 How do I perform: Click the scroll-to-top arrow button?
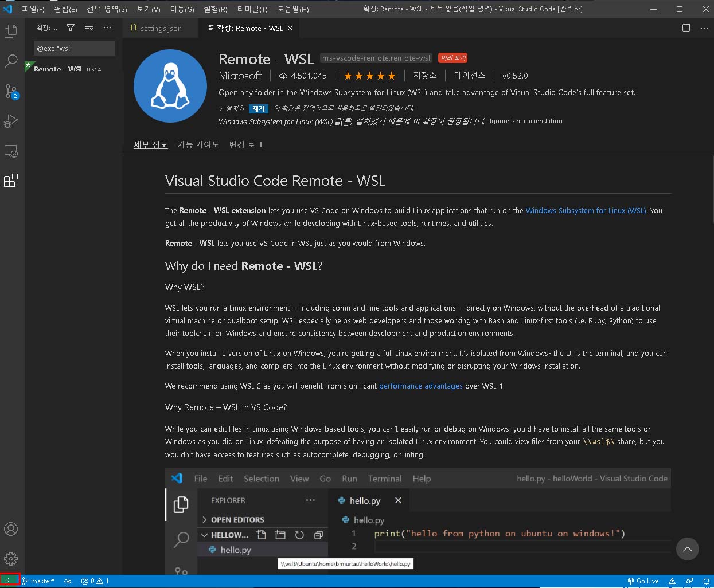tap(687, 549)
